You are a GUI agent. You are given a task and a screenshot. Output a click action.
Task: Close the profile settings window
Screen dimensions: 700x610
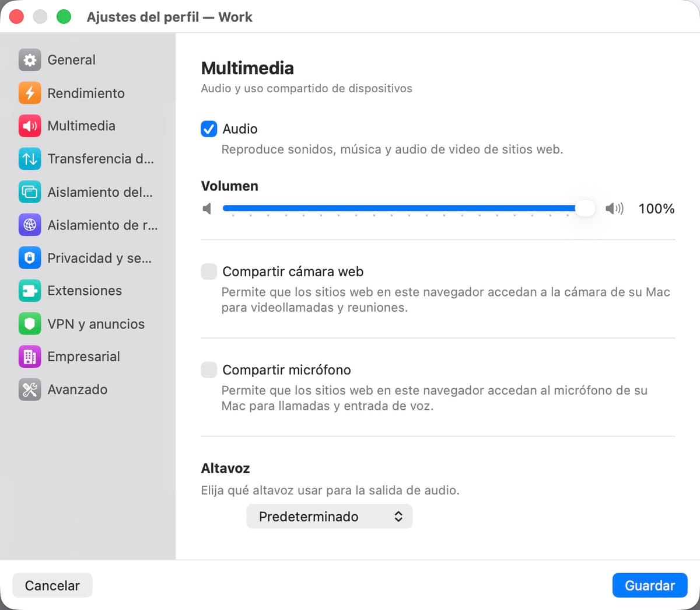16,17
